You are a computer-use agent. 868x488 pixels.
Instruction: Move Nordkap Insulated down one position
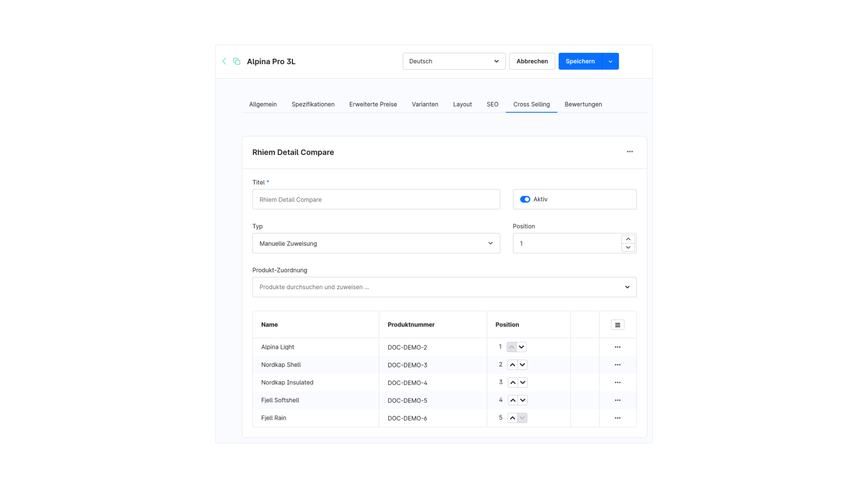click(x=523, y=382)
